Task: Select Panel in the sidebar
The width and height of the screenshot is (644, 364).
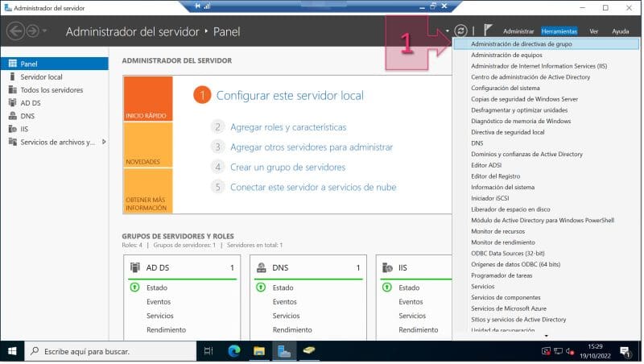Action: coord(55,64)
